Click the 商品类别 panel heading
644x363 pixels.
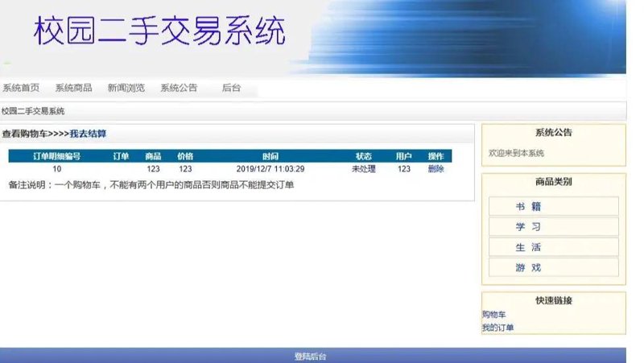554,182
